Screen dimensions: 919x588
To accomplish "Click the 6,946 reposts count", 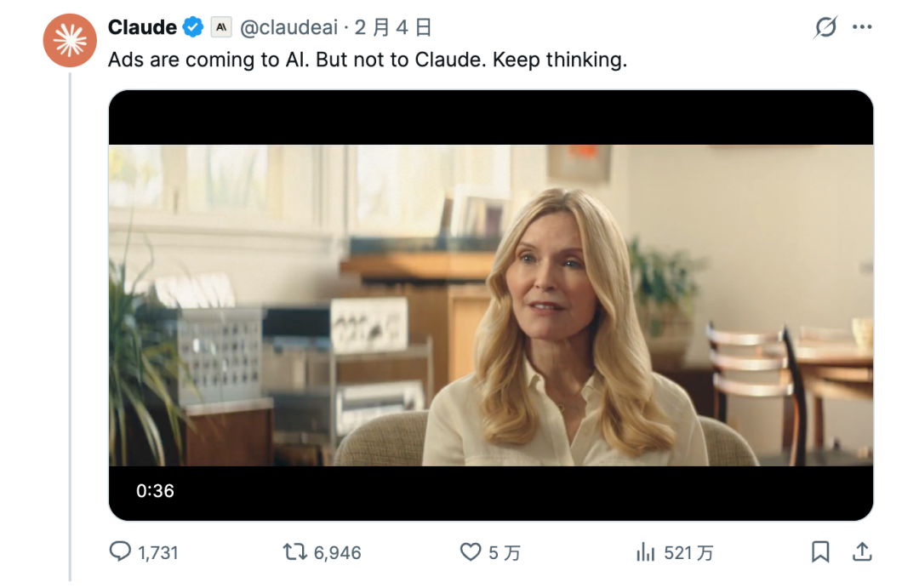I will 338,553.
